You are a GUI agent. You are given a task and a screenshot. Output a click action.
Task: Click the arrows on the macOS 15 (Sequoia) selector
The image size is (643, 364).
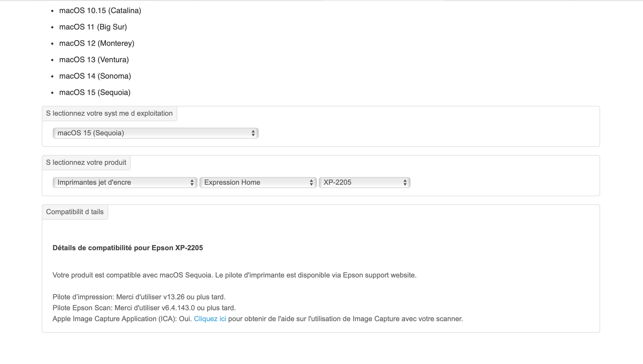(253, 133)
